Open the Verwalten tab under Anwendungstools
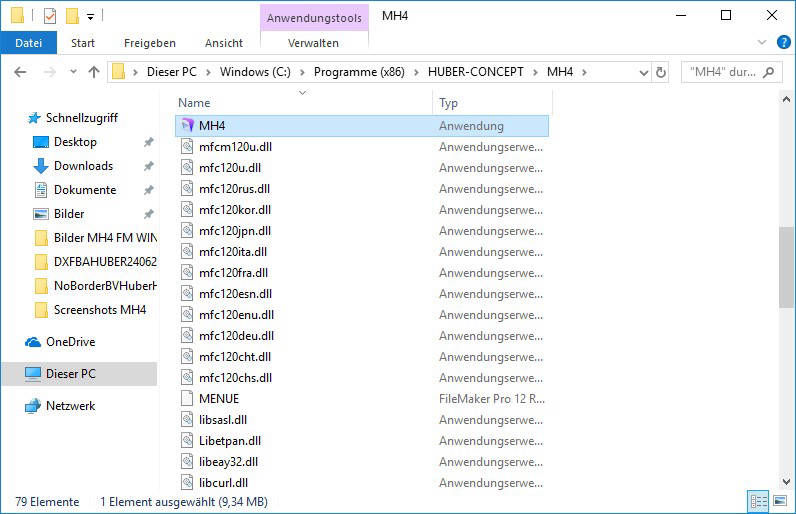The width and height of the screenshot is (796, 514). point(313,43)
